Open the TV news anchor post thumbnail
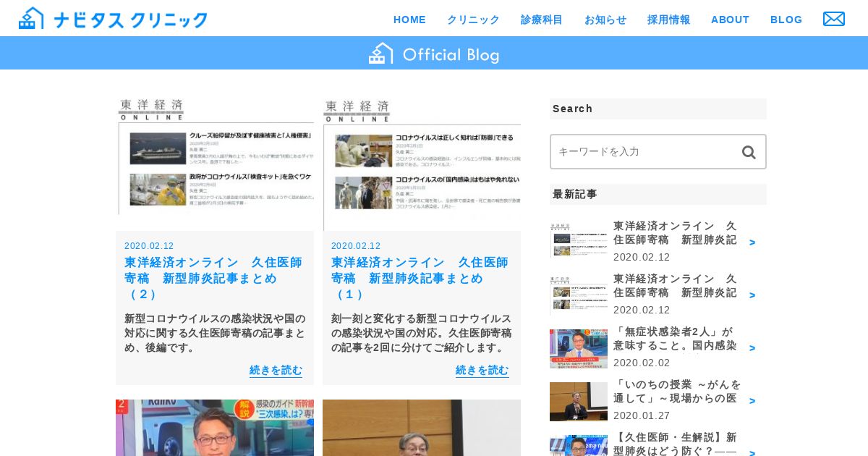 tap(215, 428)
